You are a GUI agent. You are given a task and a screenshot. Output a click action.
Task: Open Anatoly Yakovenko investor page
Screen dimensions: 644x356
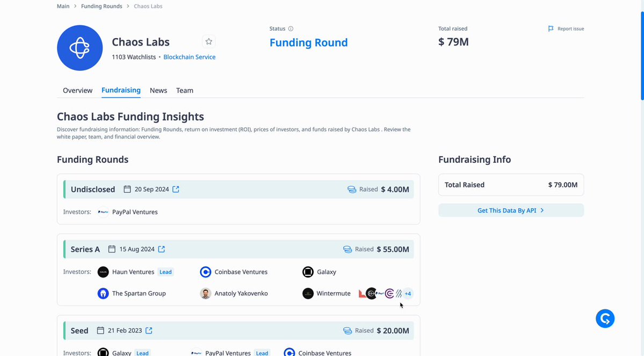[x=241, y=293]
